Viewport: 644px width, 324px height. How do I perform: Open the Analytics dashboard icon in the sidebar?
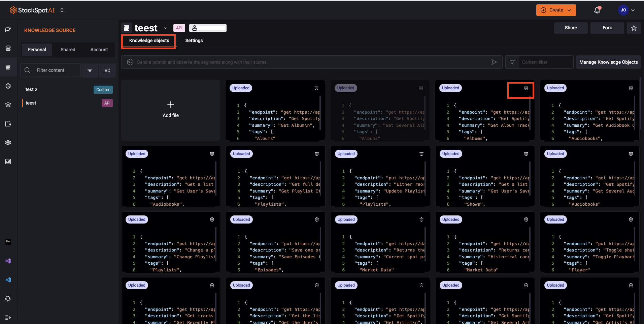coord(8,161)
